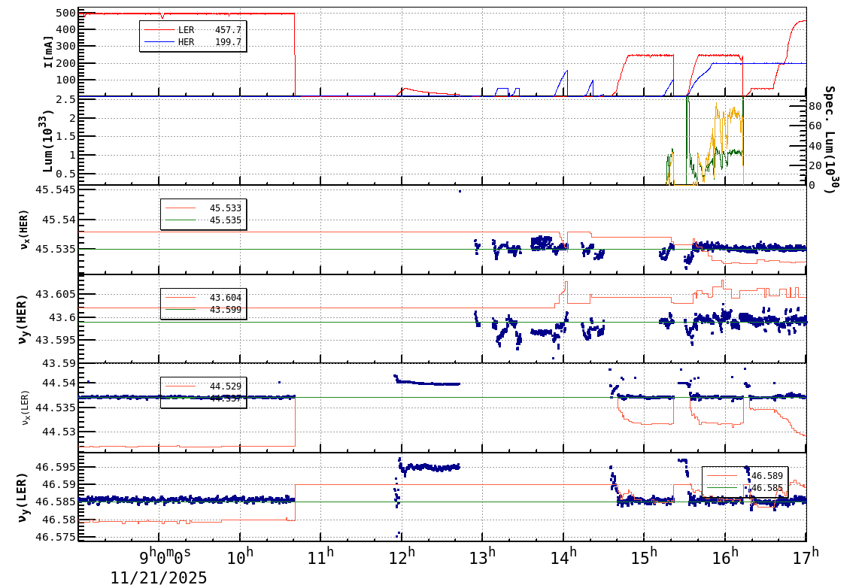This screenshot has width=868, height=588.
Task: Click the 11h time axis label
Action: click(x=321, y=556)
